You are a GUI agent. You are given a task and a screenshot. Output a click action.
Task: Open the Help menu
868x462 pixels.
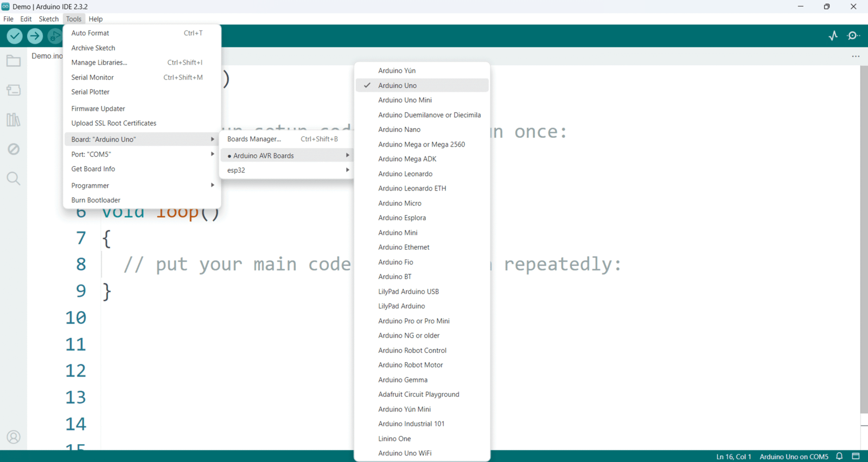(x=95, y=19)
